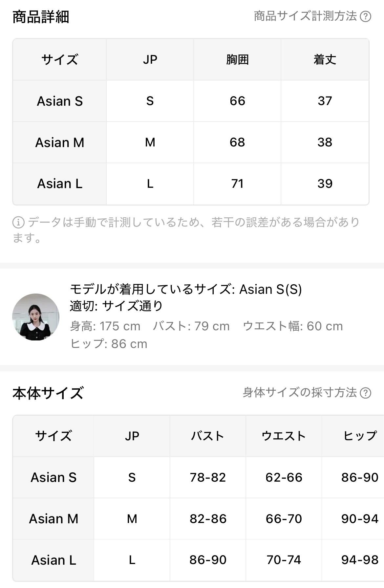Tap the バスト column header in 本体サイズ
The height and width of the screenshot is (588, 384).
(208, 436)
